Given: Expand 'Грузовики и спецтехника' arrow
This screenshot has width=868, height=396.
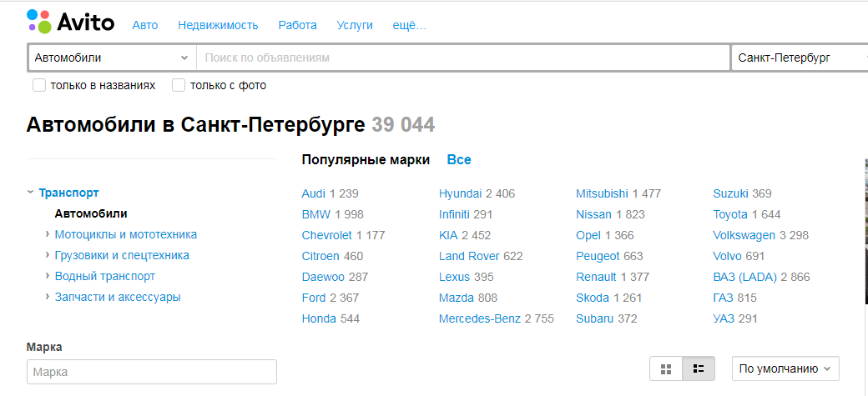Looking at the screenshot, I should click(48, 255).
